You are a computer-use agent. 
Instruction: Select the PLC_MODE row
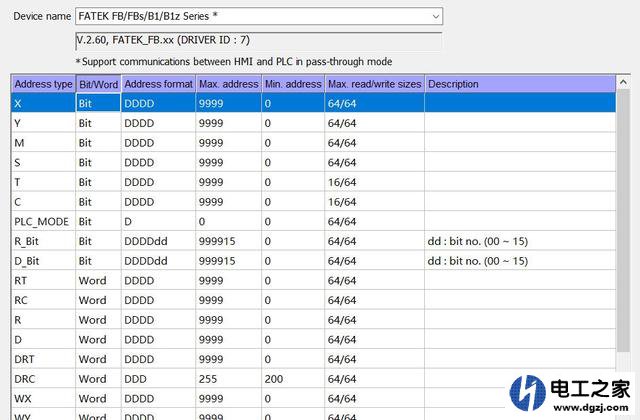click(x=43, y=221)
